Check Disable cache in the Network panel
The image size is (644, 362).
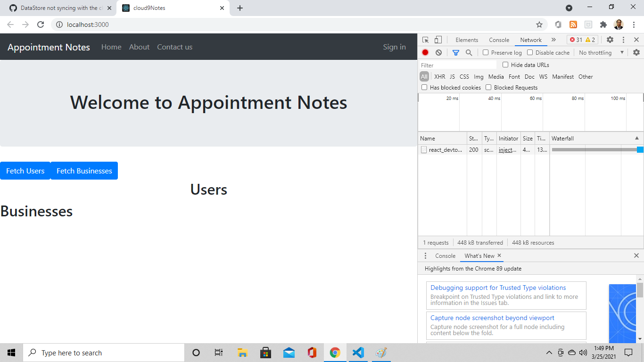tap(530, 52)
